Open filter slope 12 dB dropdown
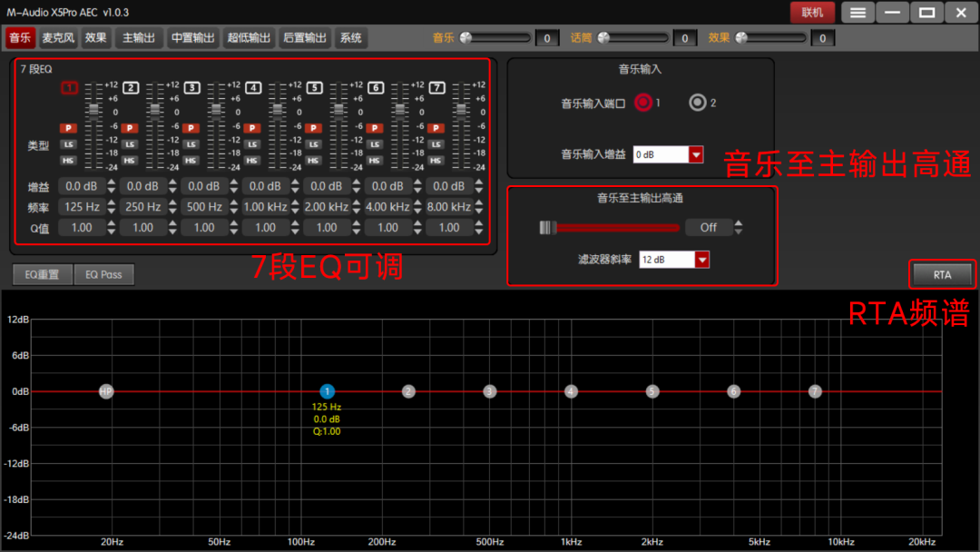The image size is (980, 552). point(701,260)
